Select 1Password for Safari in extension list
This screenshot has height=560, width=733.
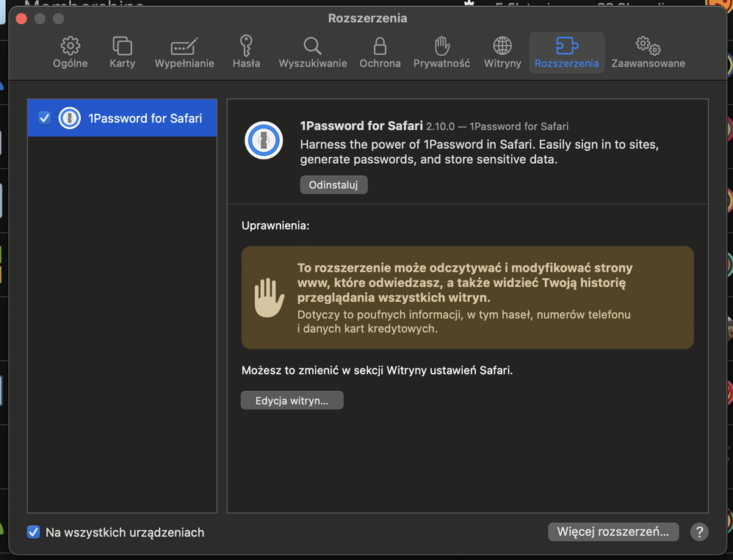[145, 118]
